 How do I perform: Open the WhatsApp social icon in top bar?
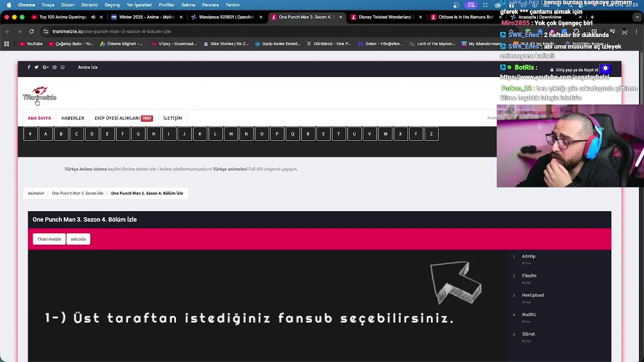pyautogui.click(x=62, y=67)
